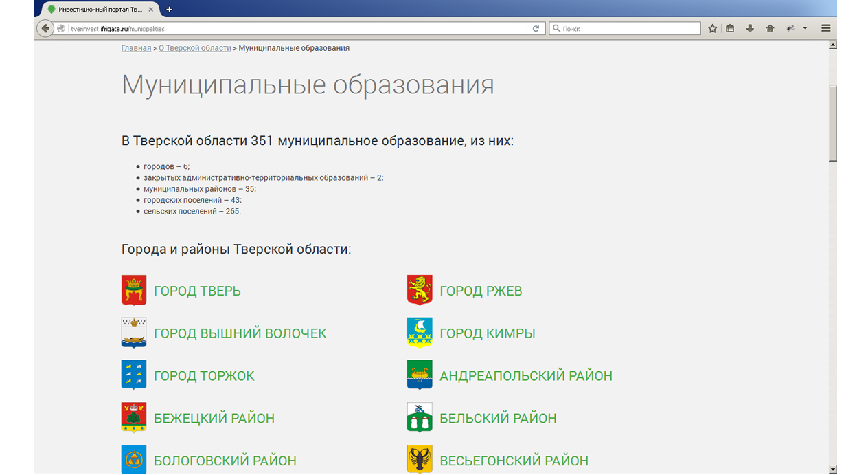Click the Bezhetsky district coat of arms

134,418
